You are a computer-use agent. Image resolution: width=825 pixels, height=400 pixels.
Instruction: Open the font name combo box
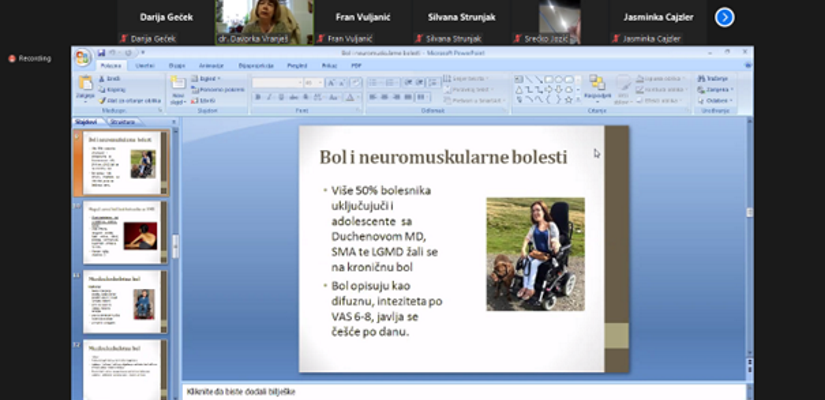(x=277, y=83)
